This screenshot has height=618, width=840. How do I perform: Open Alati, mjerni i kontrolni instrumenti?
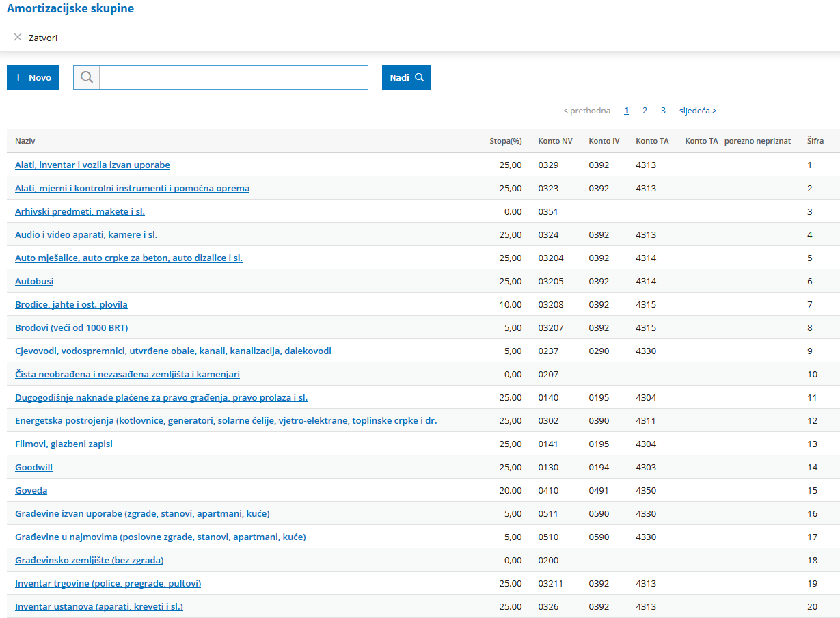[132, 188]
